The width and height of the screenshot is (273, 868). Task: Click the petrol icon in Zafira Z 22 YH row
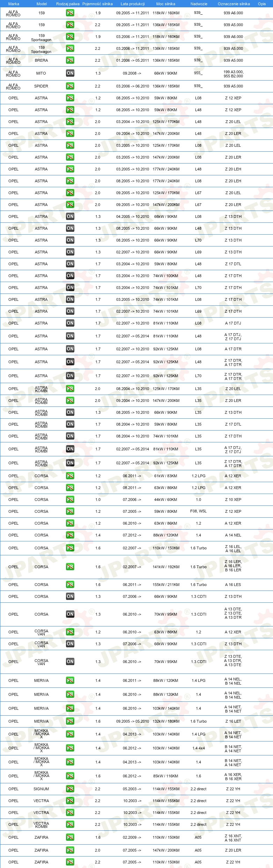[x=70, y=862]
